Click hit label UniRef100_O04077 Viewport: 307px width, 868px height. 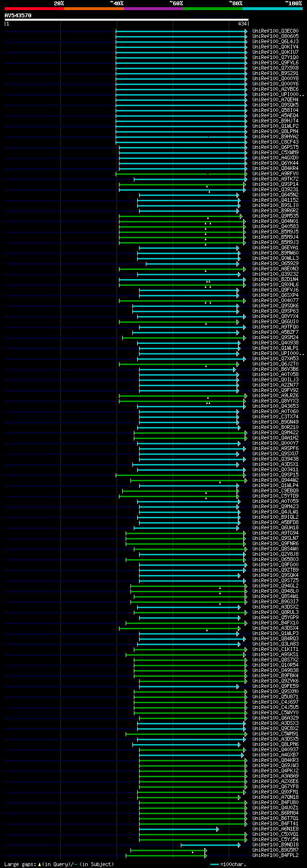click(275, 301)
